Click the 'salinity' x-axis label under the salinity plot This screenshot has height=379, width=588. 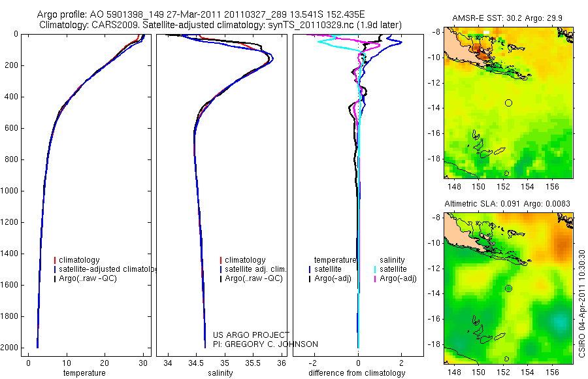[220, 373]
